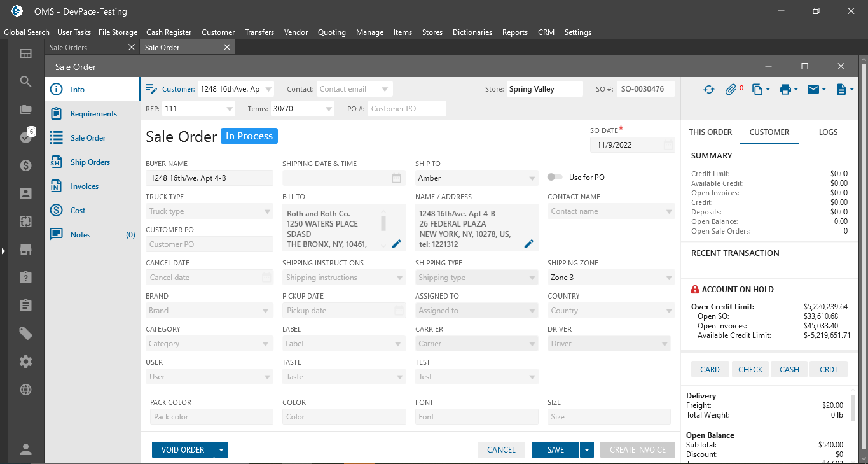Click the VOID ORDER button
The image size is (868, 464).
pos(183,450)
